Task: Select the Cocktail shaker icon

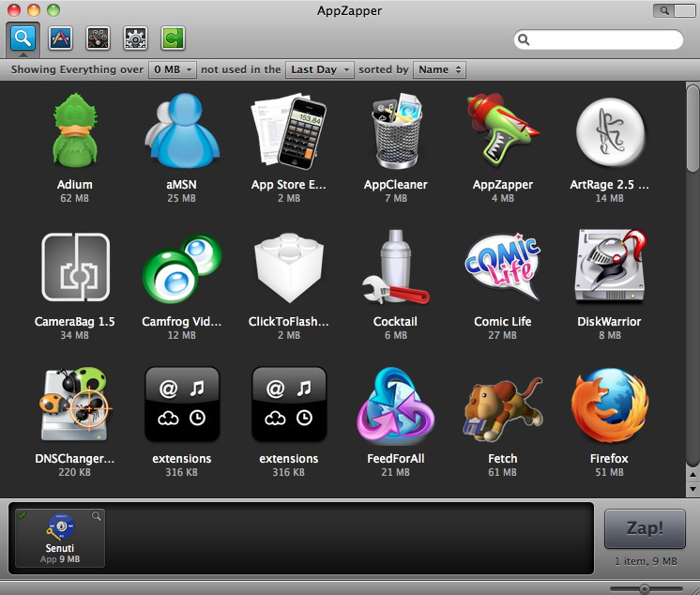Action: click(396, 267)
